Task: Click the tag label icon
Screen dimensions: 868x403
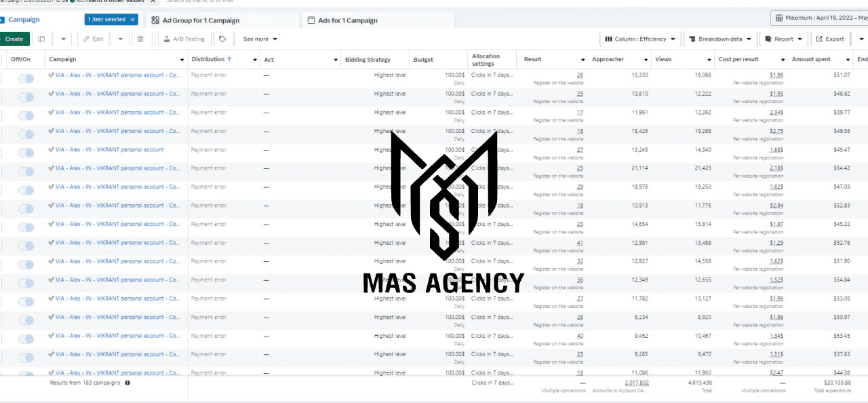Action: click(x=222, y=39)
